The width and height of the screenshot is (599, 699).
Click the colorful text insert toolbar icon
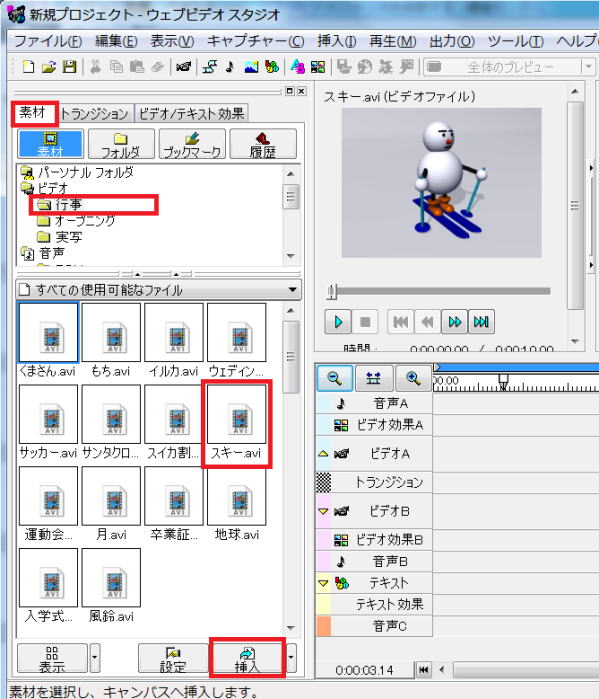272,67
